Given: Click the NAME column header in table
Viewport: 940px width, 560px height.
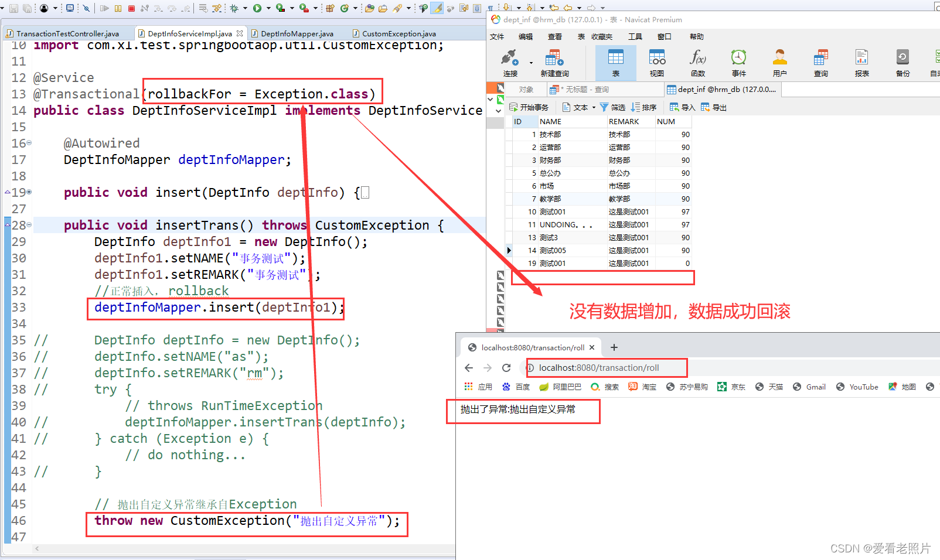Looking at the screenshot, I should tap(573, 121).
